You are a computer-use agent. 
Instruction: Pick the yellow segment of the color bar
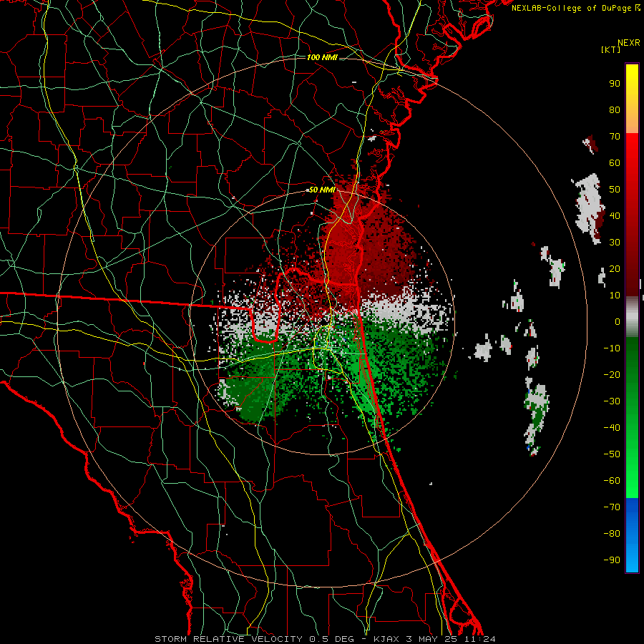[632, 99]
